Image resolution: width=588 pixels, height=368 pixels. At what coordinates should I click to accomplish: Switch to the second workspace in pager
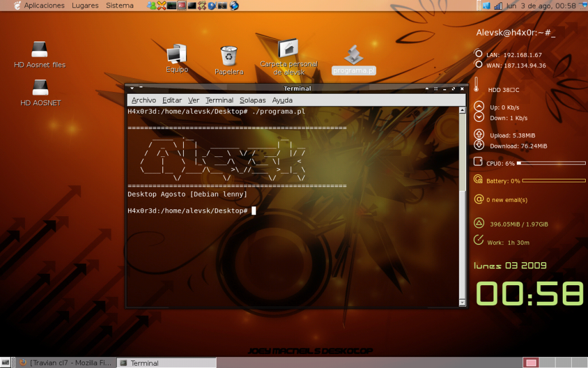tap(547, 363)
